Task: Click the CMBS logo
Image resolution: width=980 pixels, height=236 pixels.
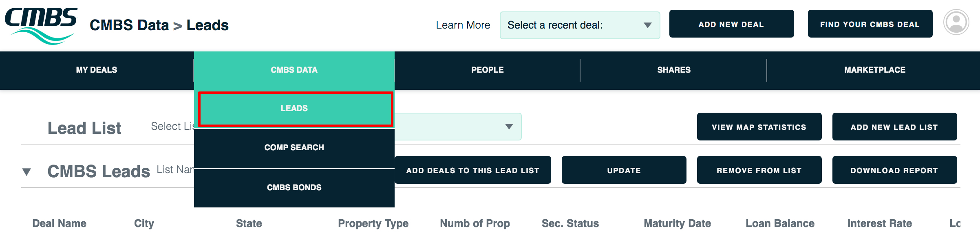Action: pyautogui.click(x=41, y=25)
